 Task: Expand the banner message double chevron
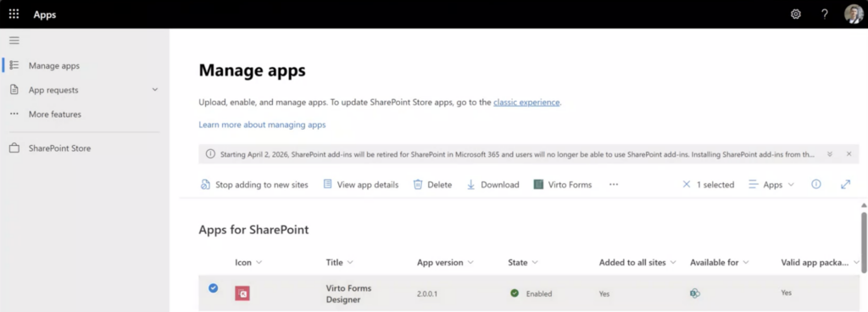pos(830,153)
